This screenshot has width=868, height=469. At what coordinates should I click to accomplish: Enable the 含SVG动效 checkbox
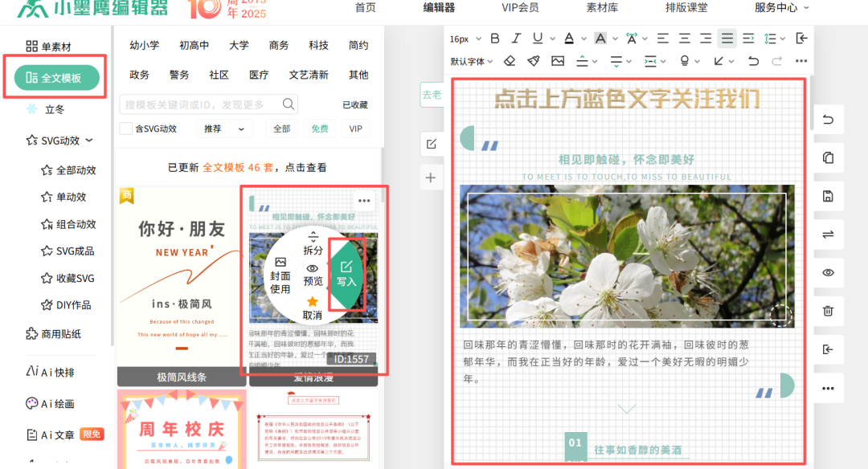[126, 128]
